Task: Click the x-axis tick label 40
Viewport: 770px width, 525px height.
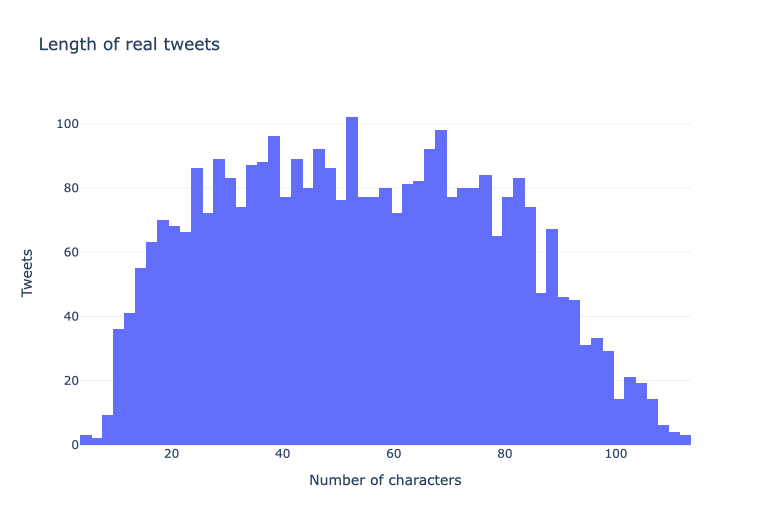Action: 282,454
